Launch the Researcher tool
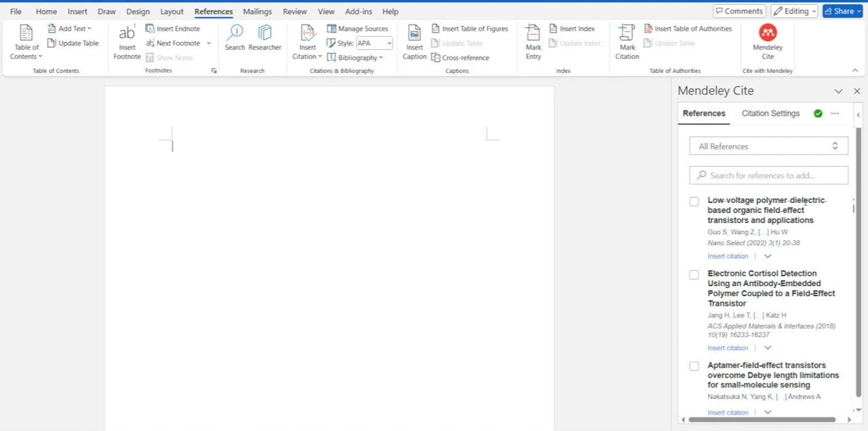The height and width of the screenshot is (431, 868). pos(265,37)
